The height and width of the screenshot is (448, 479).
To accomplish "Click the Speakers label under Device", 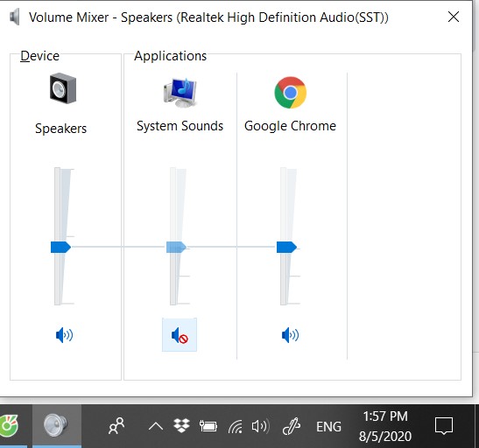I will [x=60, y=128].
